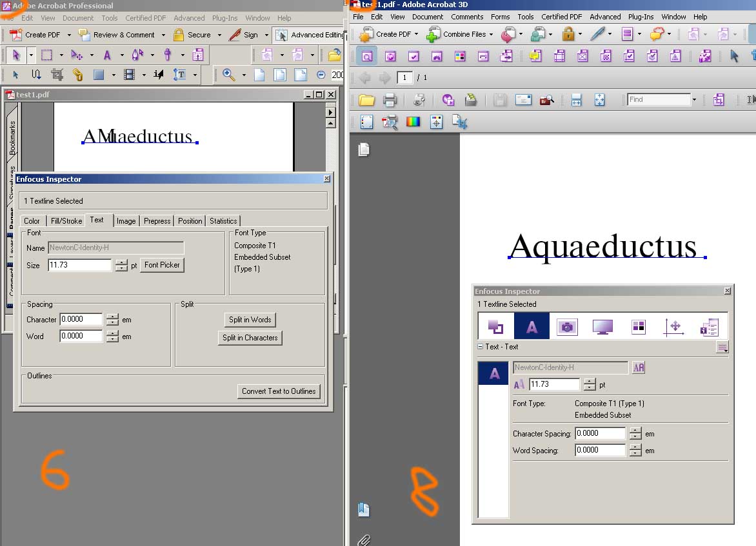Image resolution: width=756 pixels, height=546 pixels.
Task: Open font picker icon beside NewtonC font name
Action: tap(639, 367)
